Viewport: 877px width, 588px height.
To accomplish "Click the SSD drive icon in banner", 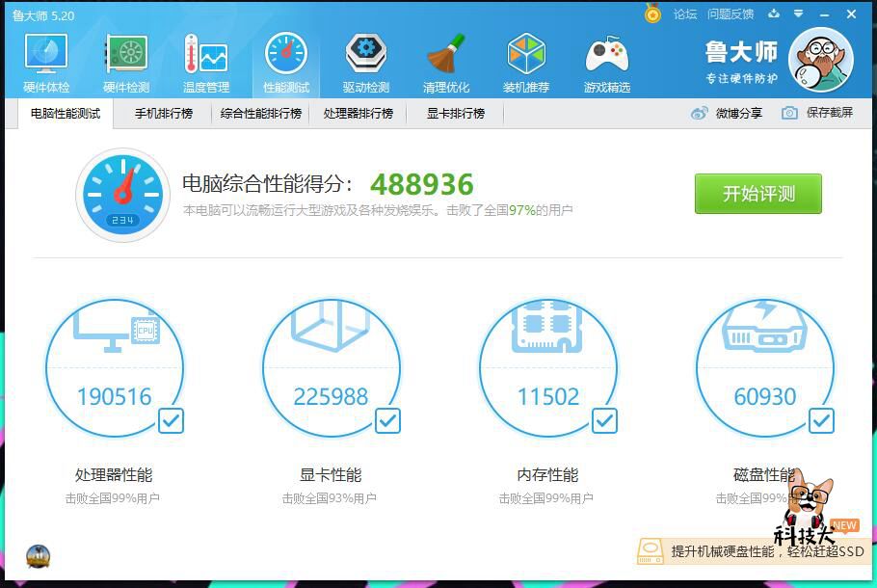I will (650, 551).
